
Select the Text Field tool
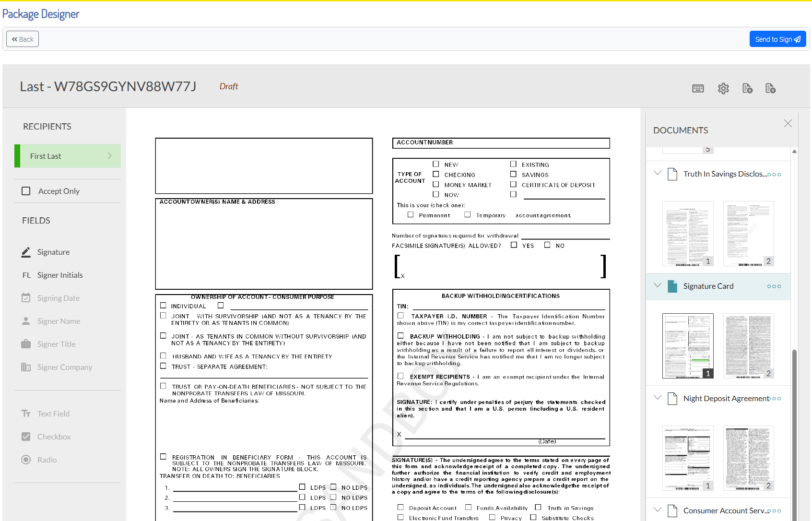53,414
